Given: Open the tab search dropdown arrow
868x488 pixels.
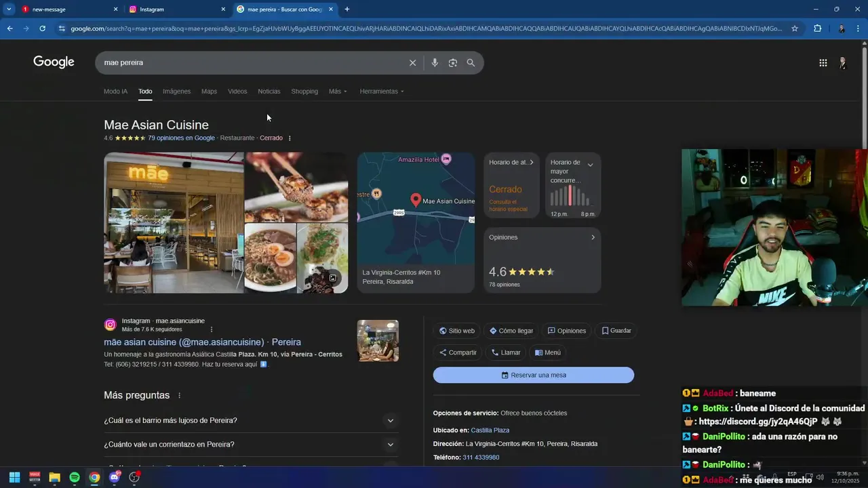Looking at the screenshot, I should tap(9, 9).
